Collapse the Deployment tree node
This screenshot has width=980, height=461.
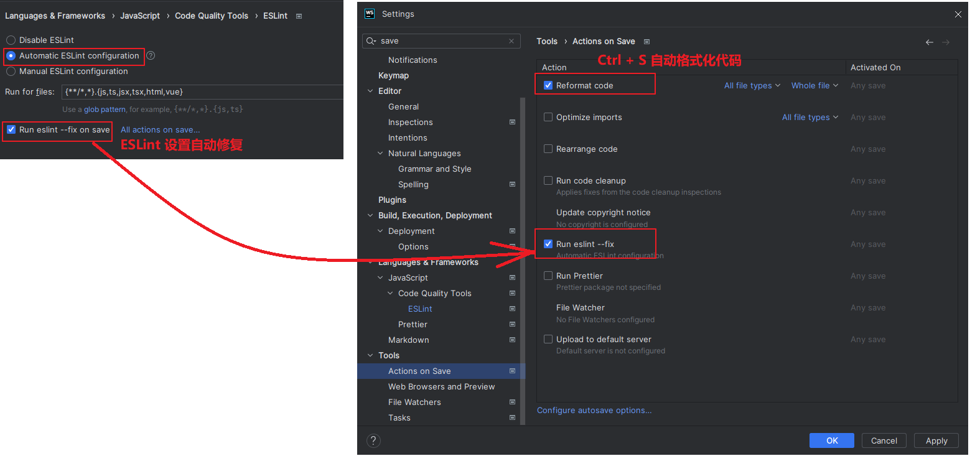click(x=380, y=231)
